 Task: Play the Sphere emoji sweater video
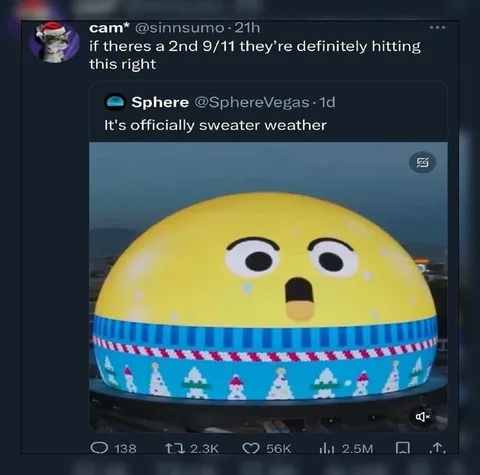tap(268, 287)
